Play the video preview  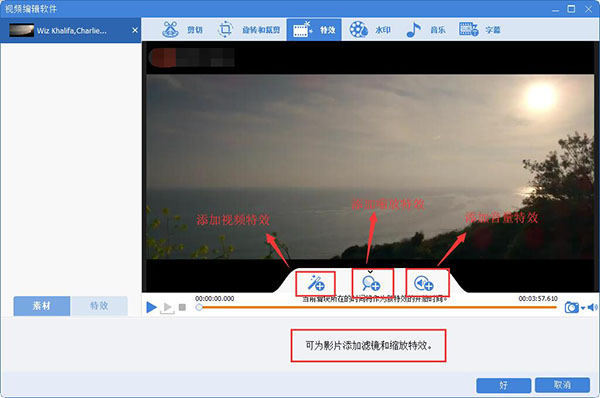click(x=152, y=307)
